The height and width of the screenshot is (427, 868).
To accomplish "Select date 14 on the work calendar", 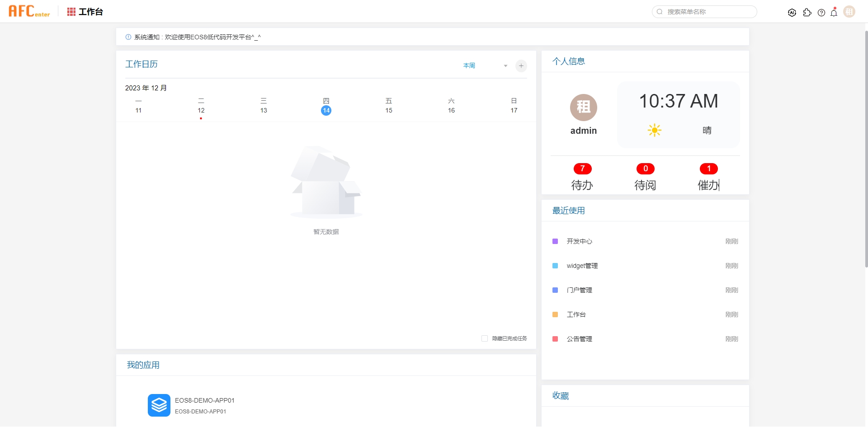I will click(x=326, y=110).
